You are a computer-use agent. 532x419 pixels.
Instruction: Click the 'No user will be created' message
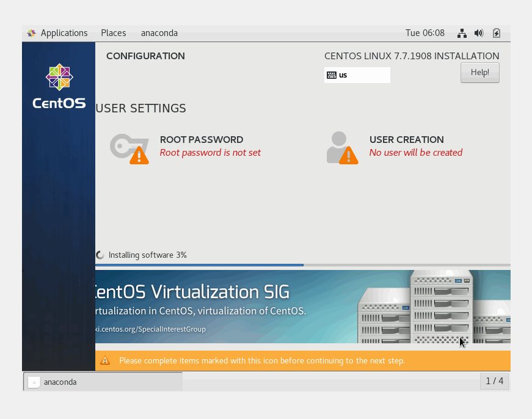(415, 153)
